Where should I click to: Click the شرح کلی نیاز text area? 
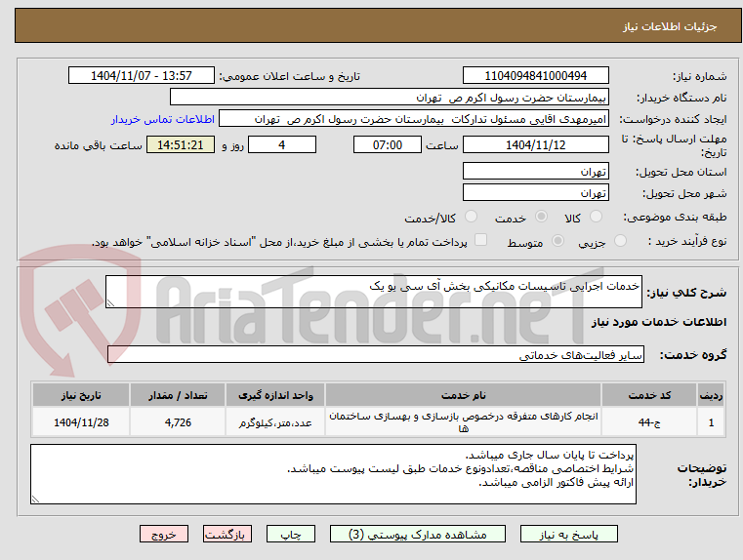tap(373, 292)
